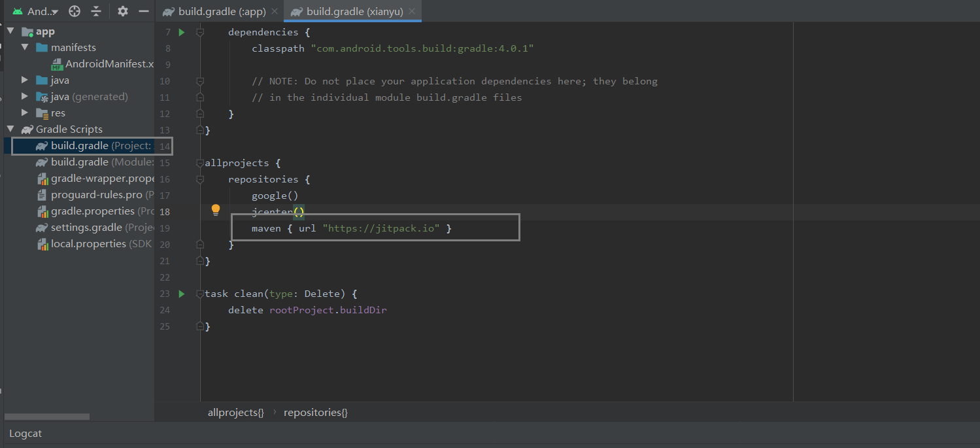
Task: Select settings.gradle in the project tree
Action: coord(86,228)
